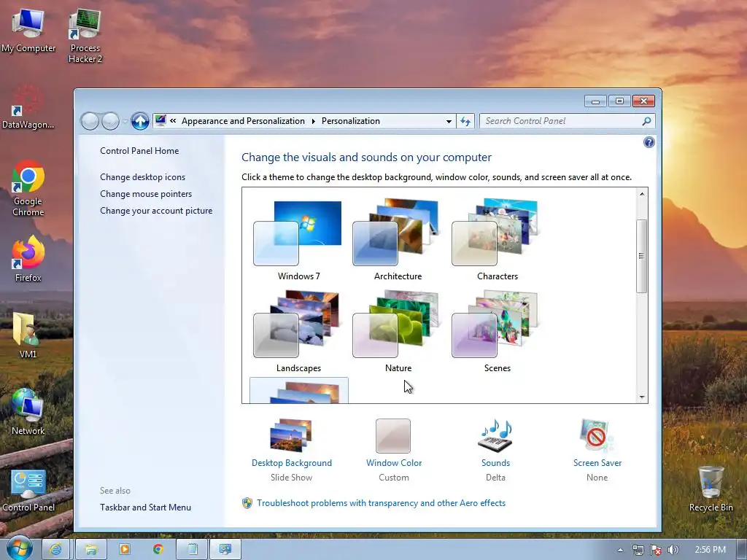Image resolution: width=747 pixels, height=560 pixels.
Task: Click the Personalization breadcrumb
Action: 351,121
